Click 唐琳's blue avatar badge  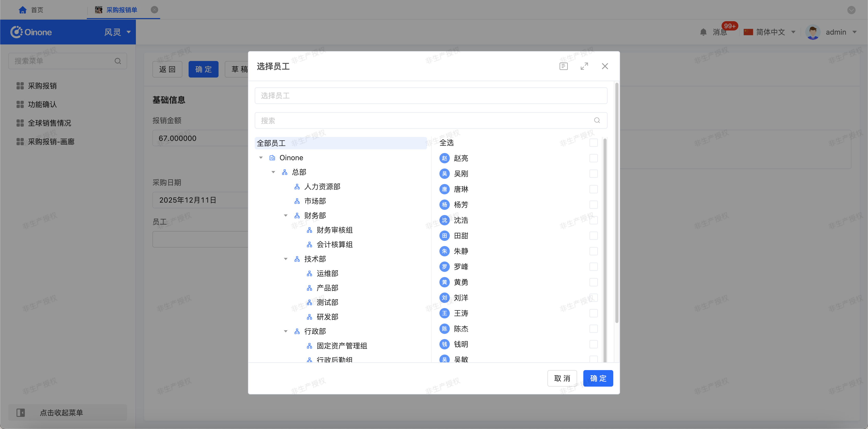(444, 189)
